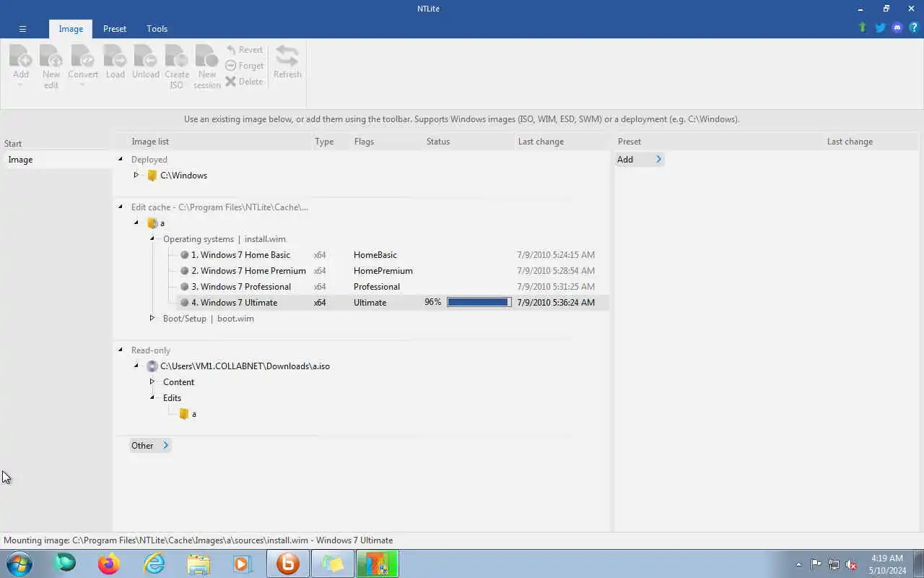Click the Convert toolbar icon
924x578 pixels.
[83, 56]
